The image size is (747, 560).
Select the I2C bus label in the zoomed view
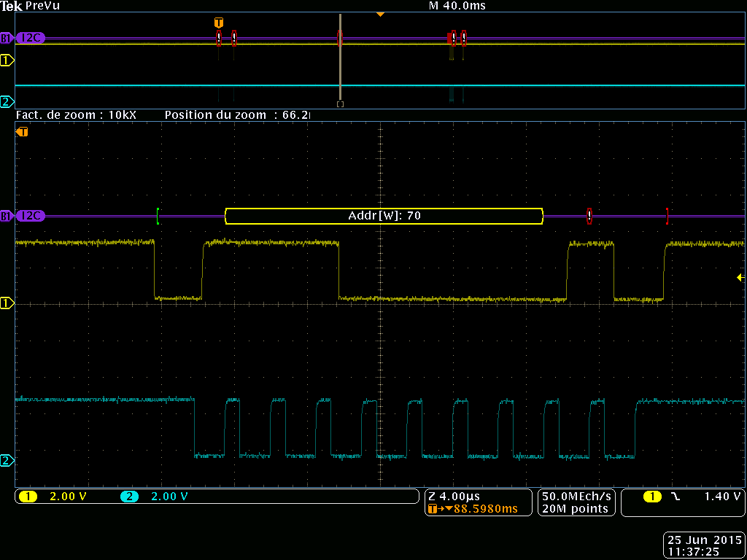pos(31,216)
